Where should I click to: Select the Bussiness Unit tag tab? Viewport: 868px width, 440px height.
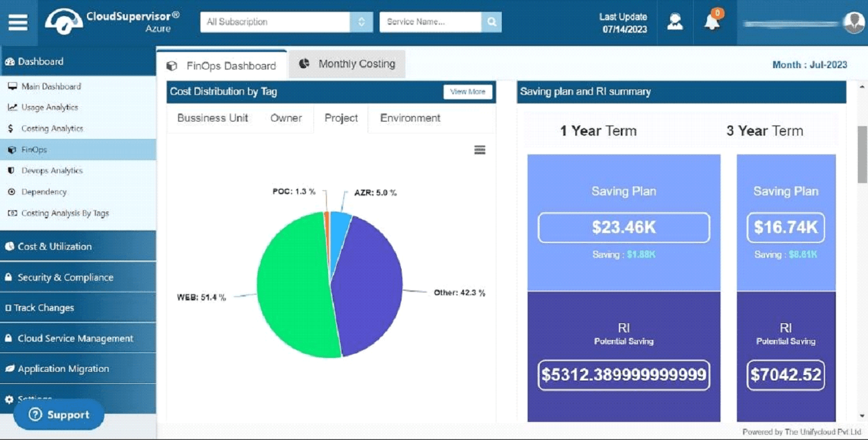click(212, 118)
